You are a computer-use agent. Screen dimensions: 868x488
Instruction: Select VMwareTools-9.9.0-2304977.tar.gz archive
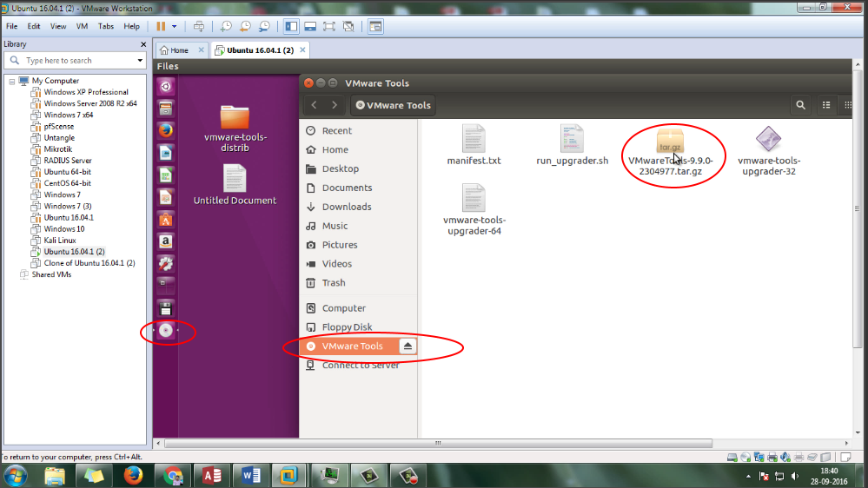[671, 153]
